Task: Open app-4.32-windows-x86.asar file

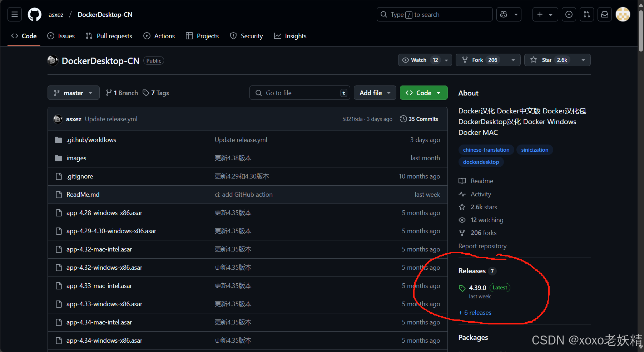Action: [104, 268]
